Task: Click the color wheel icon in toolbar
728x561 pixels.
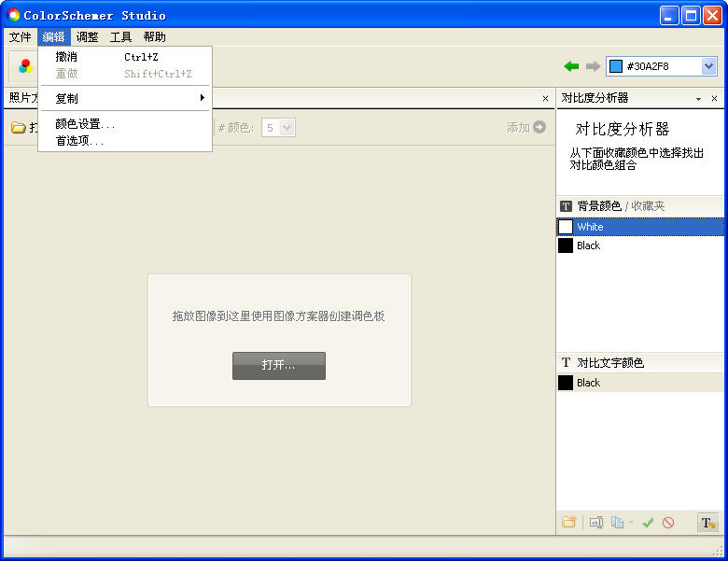Action: pos(25,66)
